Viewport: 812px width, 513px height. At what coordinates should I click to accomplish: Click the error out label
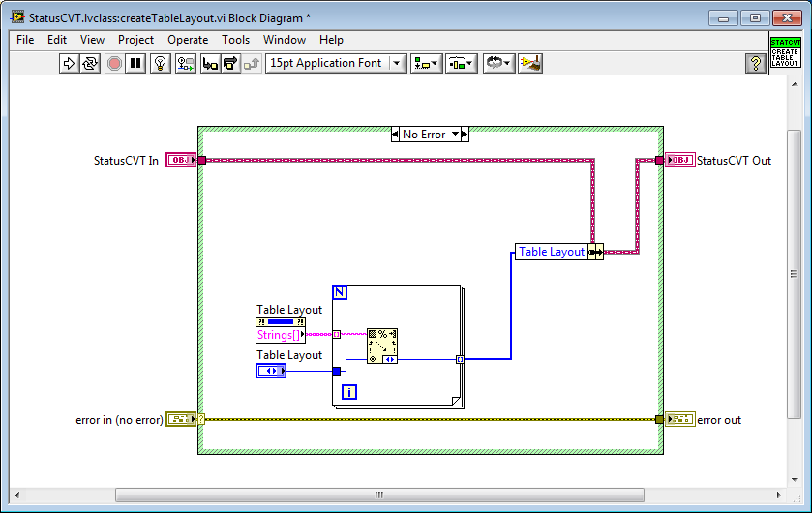tap(719, 420)
